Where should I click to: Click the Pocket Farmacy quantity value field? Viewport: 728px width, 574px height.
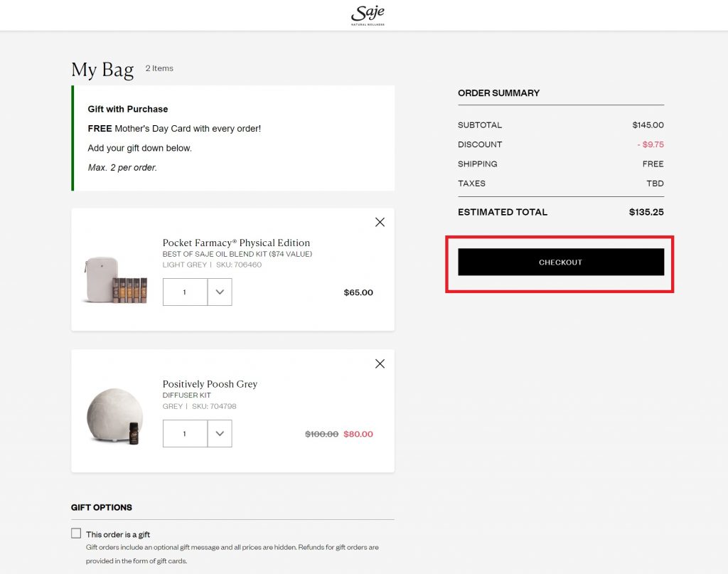(185, 292)
